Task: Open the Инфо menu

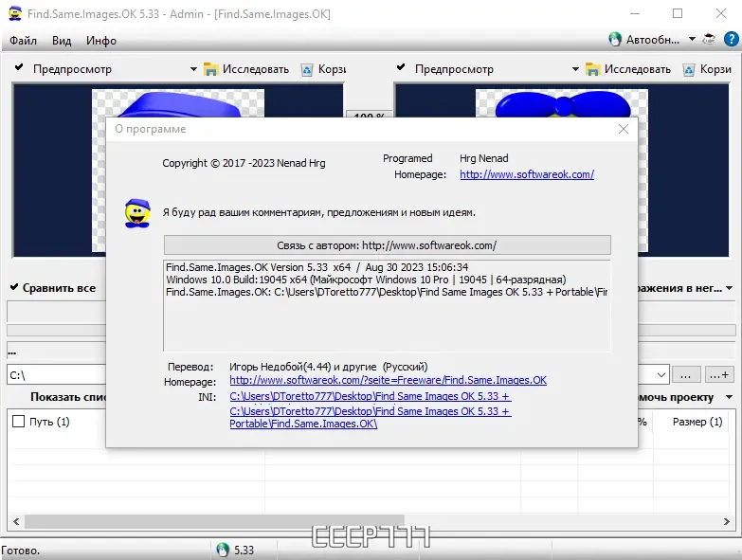Action: (x=100, y=41)
